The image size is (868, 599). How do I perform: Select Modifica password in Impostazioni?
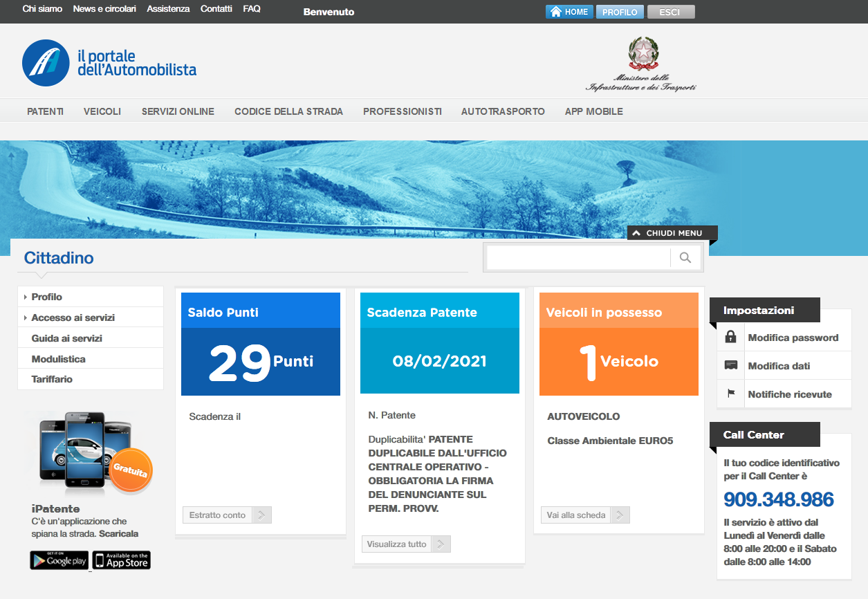coord(793,338)
